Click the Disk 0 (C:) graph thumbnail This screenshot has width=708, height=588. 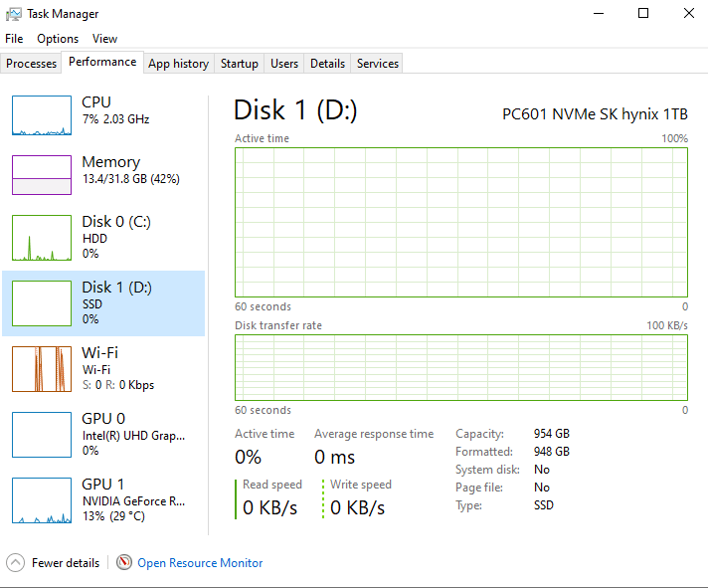pyautogui.click(x=42, y=238)
